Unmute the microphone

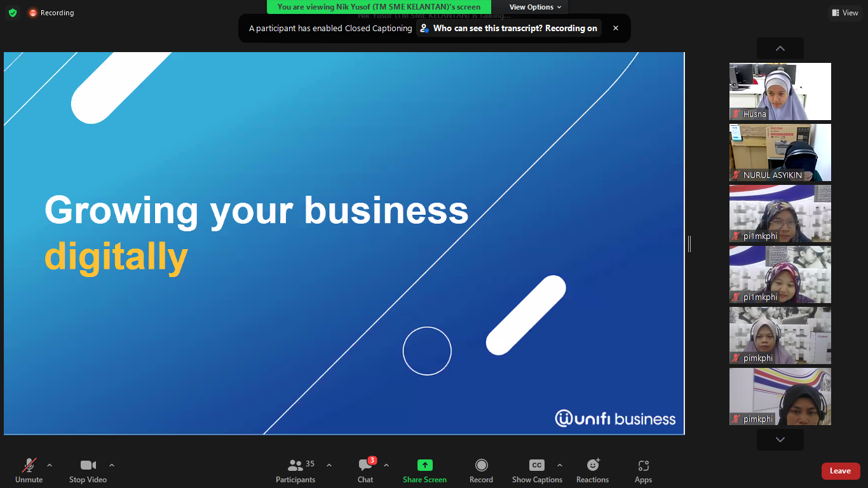click(29, 471)
